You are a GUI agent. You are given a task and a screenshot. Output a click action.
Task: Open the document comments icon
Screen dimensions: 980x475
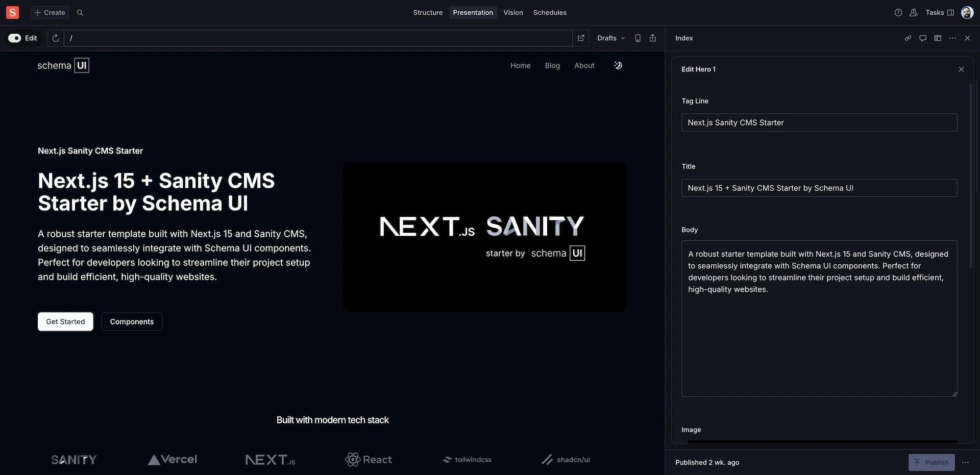(x=923, y=38)
